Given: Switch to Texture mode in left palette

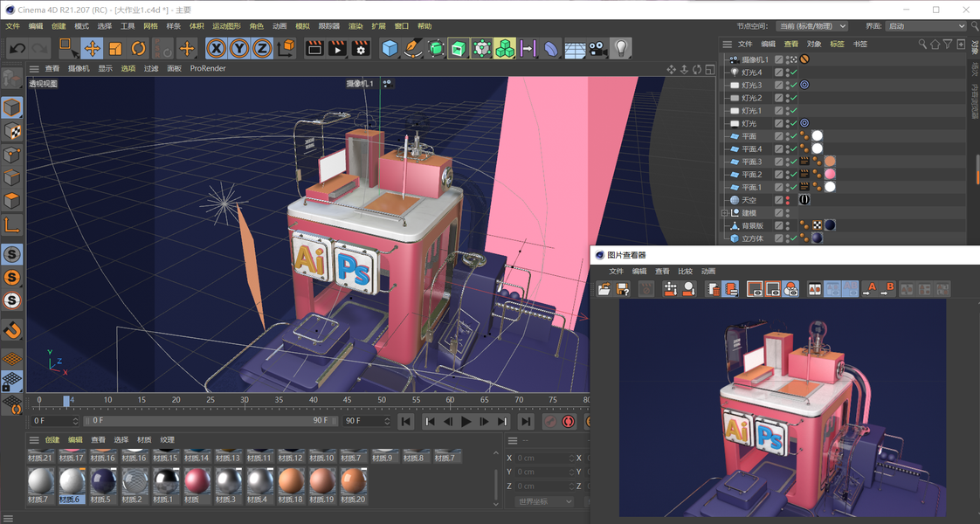Looking at the screenshot, I should pyautogui.click(x=12, y=130).
